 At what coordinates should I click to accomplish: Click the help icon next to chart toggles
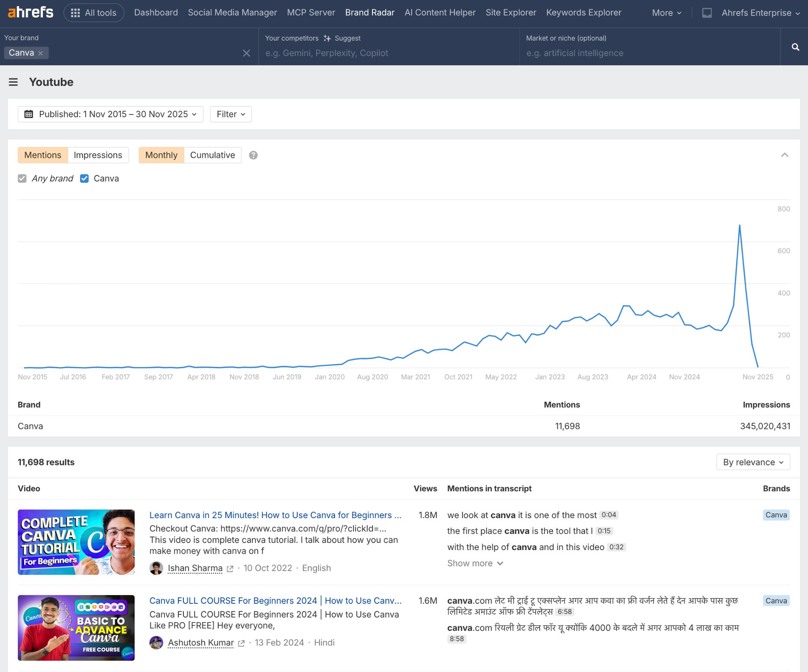click(253, 155)
